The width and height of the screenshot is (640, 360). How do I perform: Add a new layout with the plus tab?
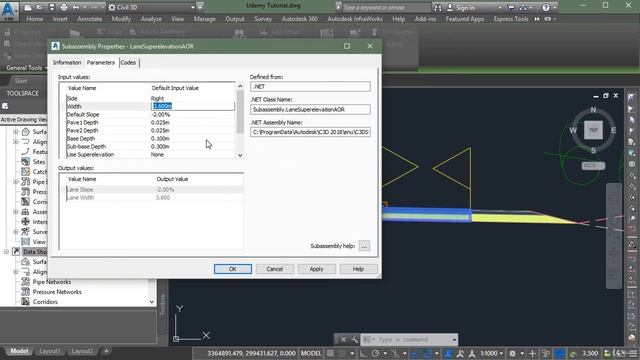coord(106,351)
